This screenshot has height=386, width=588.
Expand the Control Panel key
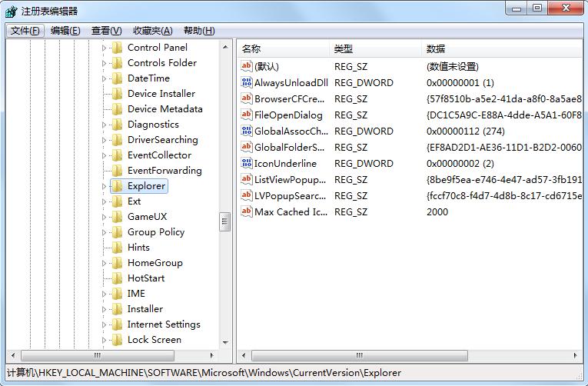click(104, 48)
